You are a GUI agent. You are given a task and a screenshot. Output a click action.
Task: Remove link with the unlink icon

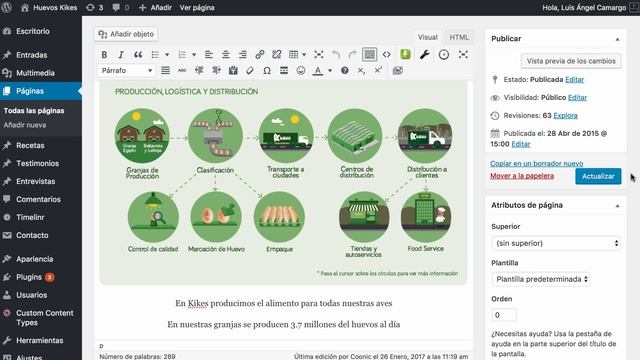point(277,54)
